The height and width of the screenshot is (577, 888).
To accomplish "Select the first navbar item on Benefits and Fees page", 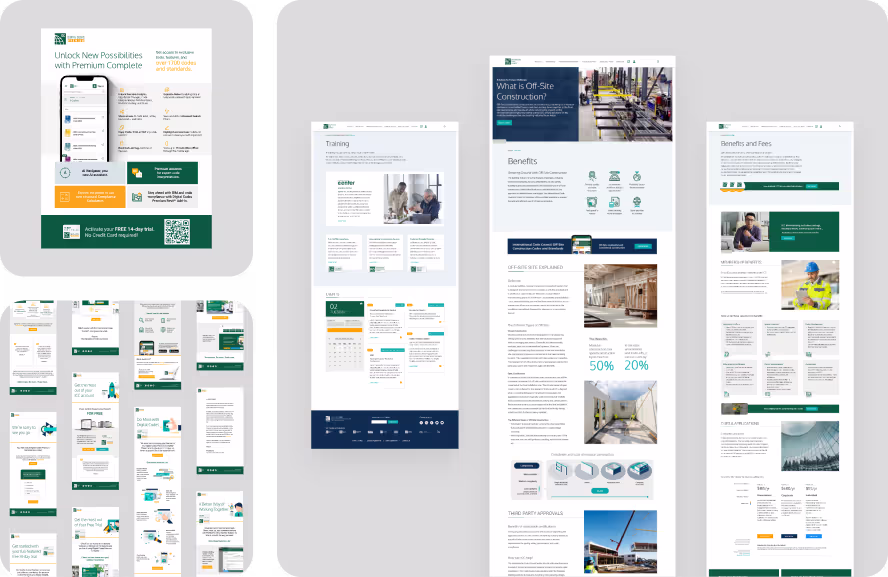I will tap(745, 126).
